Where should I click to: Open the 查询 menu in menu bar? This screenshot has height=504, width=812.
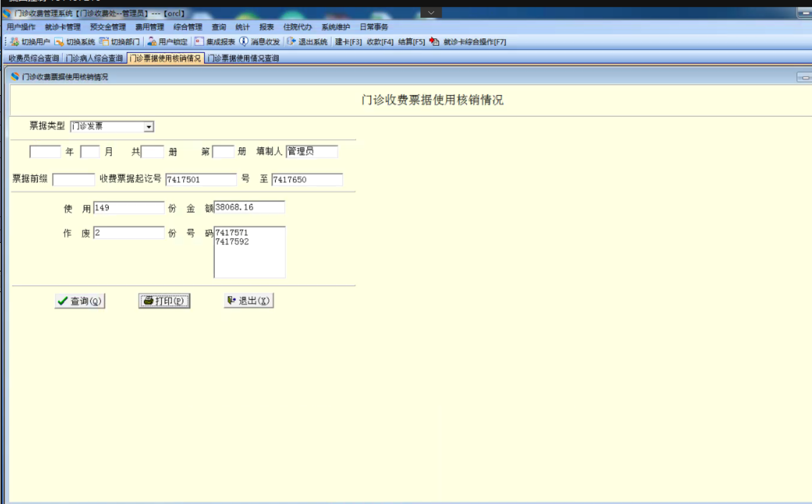(219, 27)
